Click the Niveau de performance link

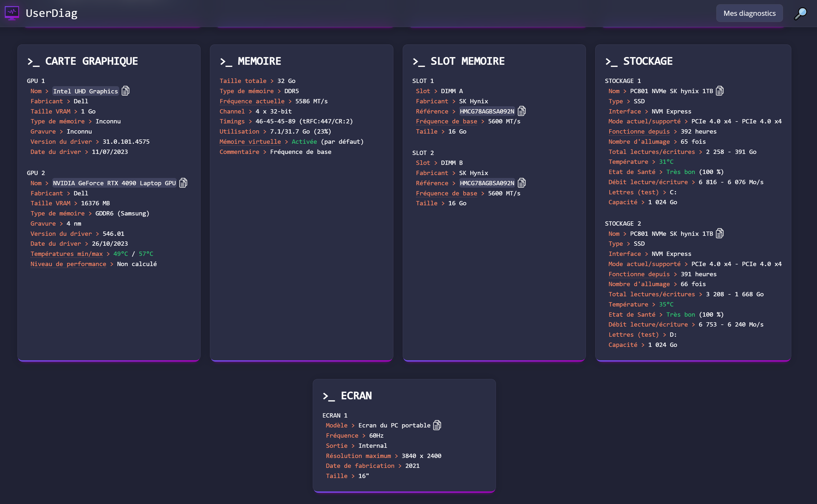coord(68,264)
